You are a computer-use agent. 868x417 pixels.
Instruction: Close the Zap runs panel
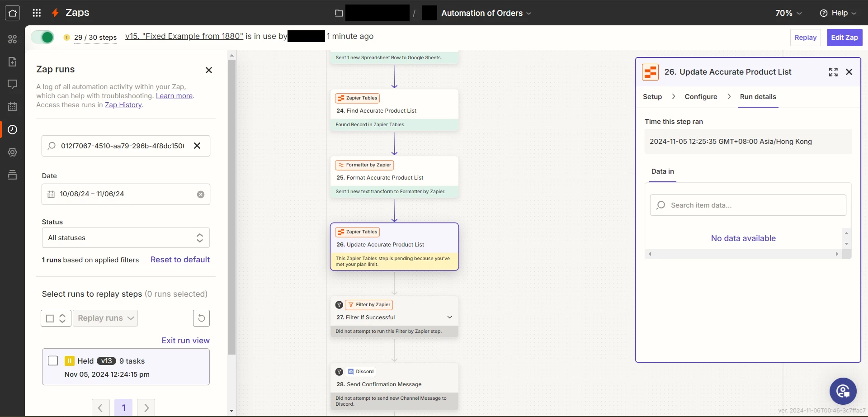click(x=209, y=70)
